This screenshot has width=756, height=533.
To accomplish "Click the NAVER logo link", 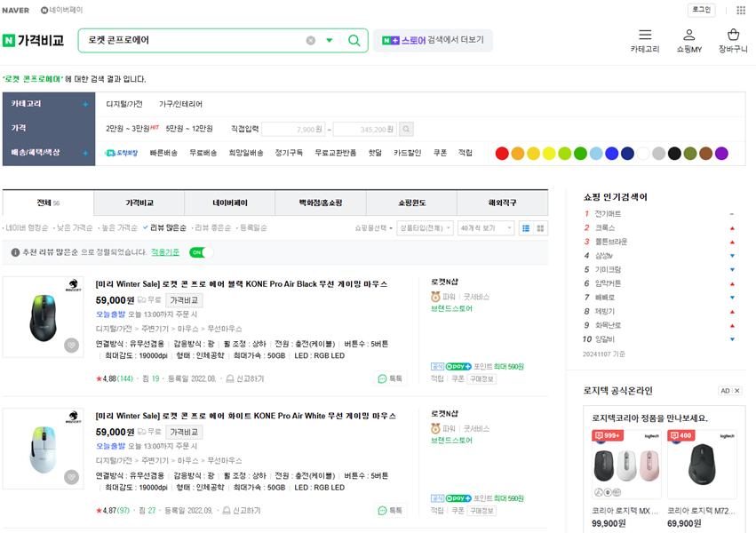I will click(15, 10).
